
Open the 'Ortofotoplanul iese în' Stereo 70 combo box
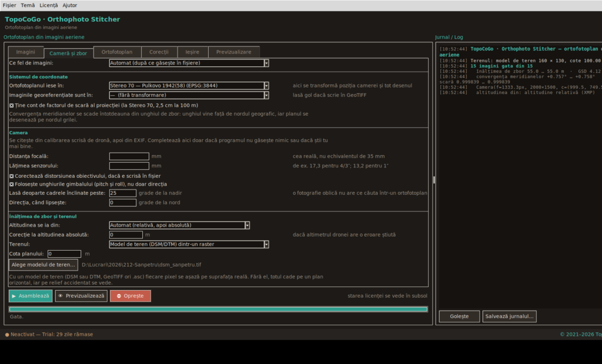coord(189,86)
